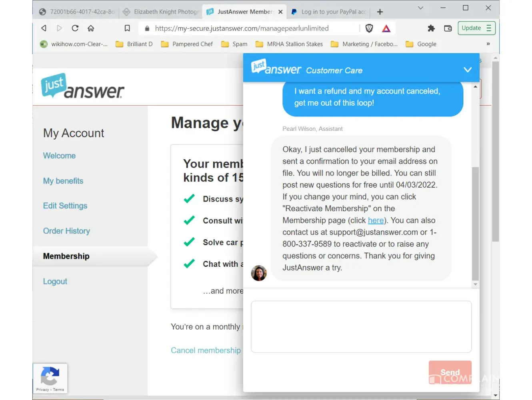Follow the "here" link in chat message
Viewport: 532px width, 400px height.
(x=376, y=220)
